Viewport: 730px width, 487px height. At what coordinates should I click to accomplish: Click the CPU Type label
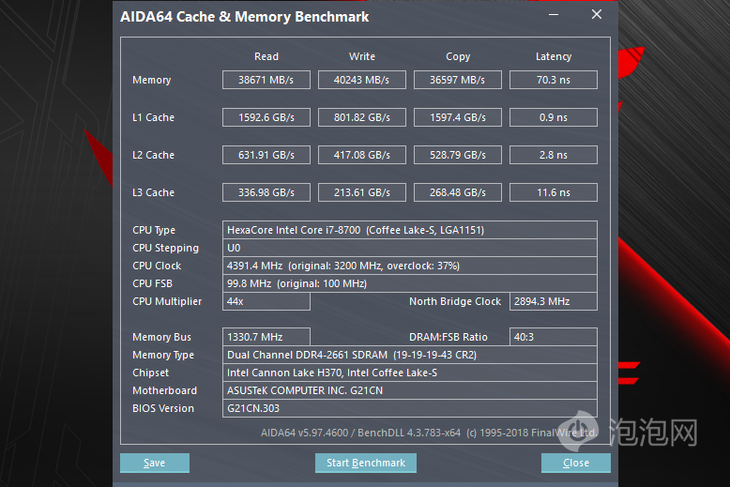click(154, 230)
